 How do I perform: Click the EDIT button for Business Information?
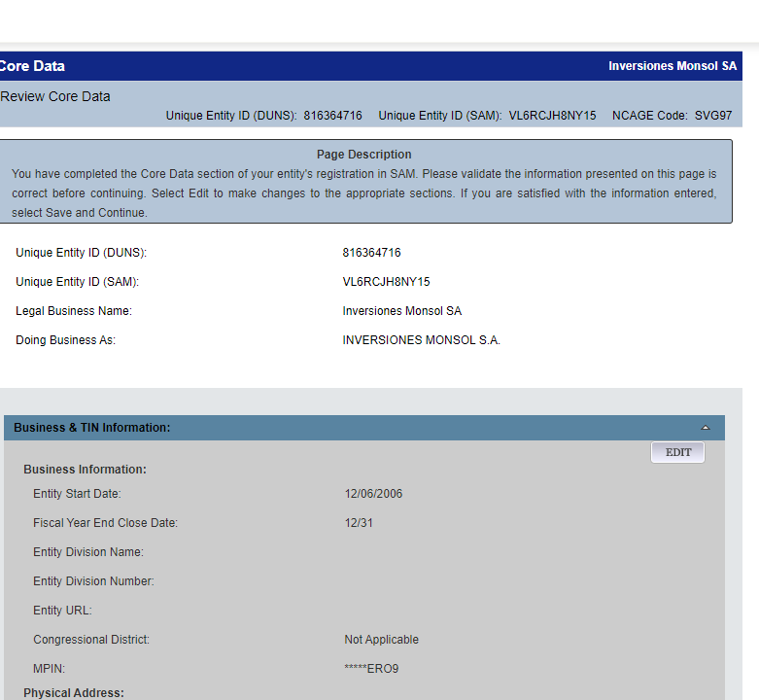coord(677,453)
